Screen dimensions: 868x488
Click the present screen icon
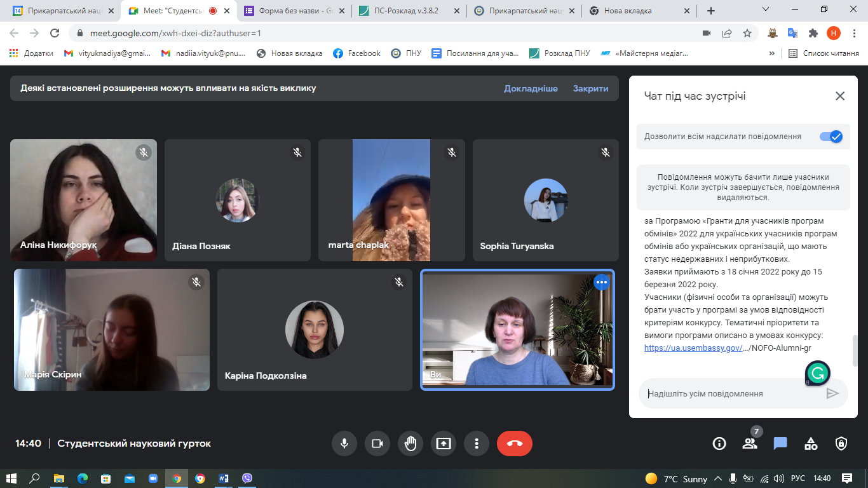444,444
